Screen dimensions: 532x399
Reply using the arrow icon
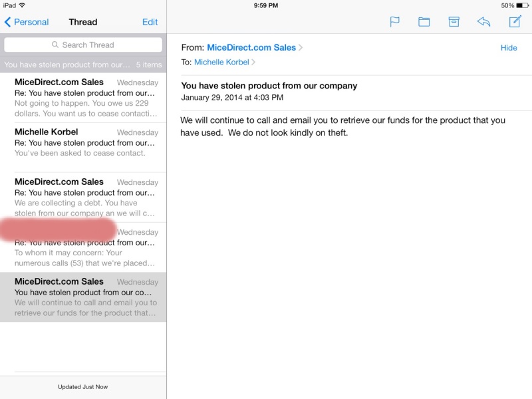point(483,22)
